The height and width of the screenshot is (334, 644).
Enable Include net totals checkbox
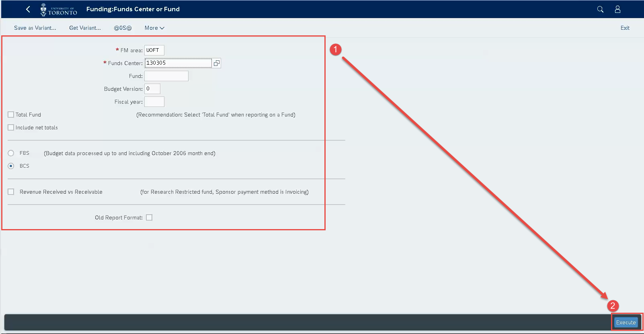[x=11, y=127]
